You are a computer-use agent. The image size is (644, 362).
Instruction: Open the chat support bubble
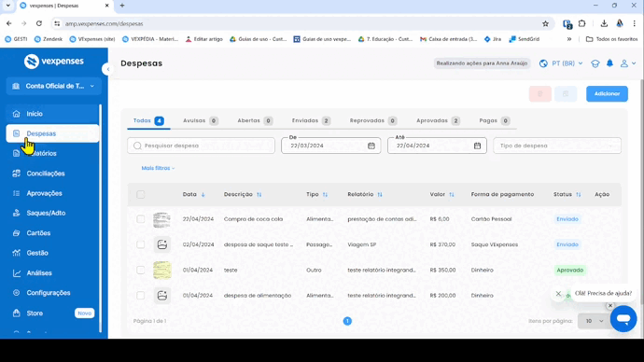(623, 318)
